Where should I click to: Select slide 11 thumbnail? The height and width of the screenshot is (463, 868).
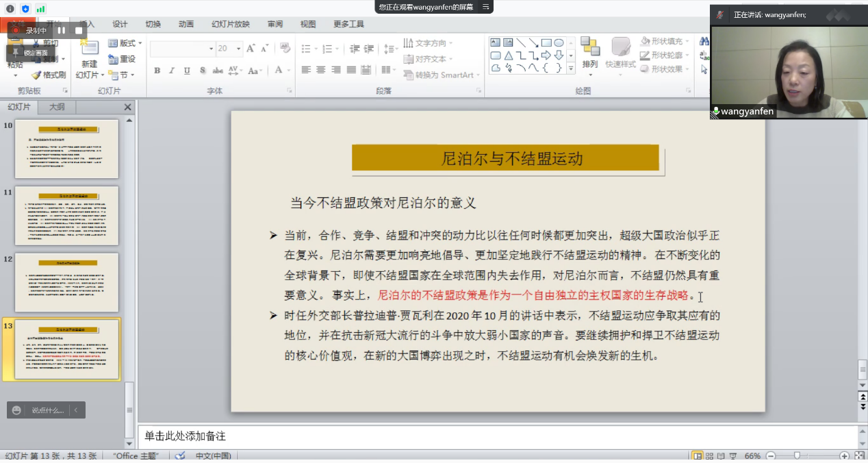coord(66,216)
